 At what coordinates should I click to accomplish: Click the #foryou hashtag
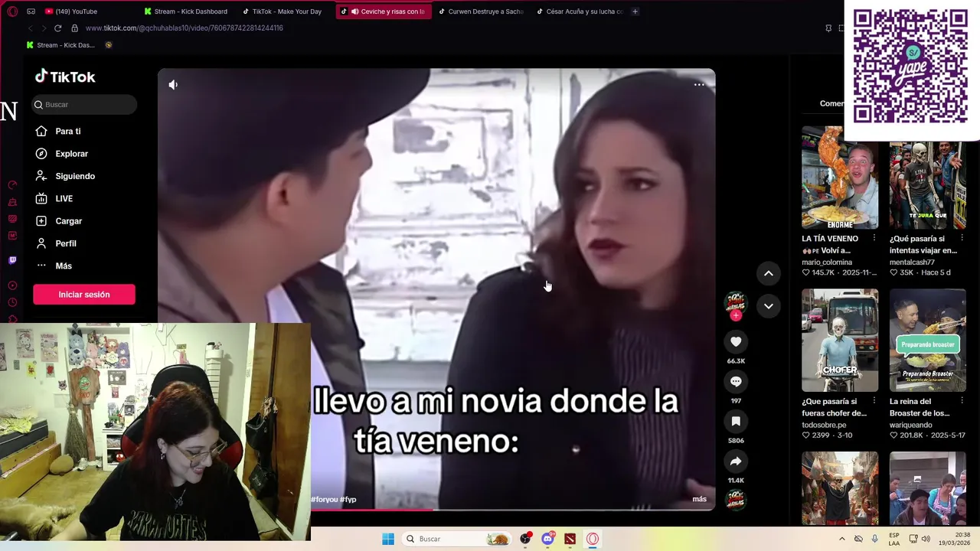[x=324, y=500]
